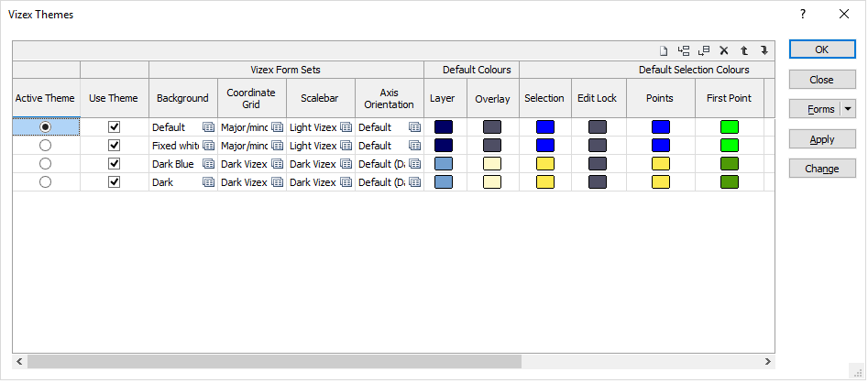
Task: Open Axis Orientation form icon in Default row
Action: (x=414, y=127)
